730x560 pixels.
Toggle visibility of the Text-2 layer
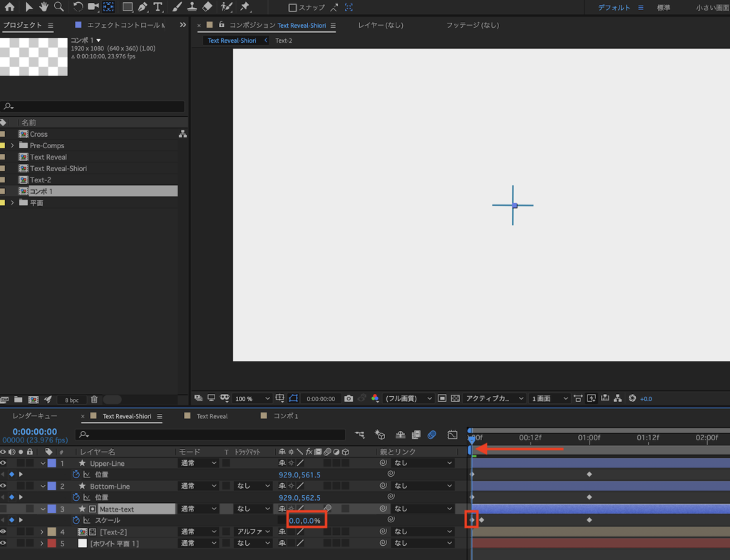(4, 532)
